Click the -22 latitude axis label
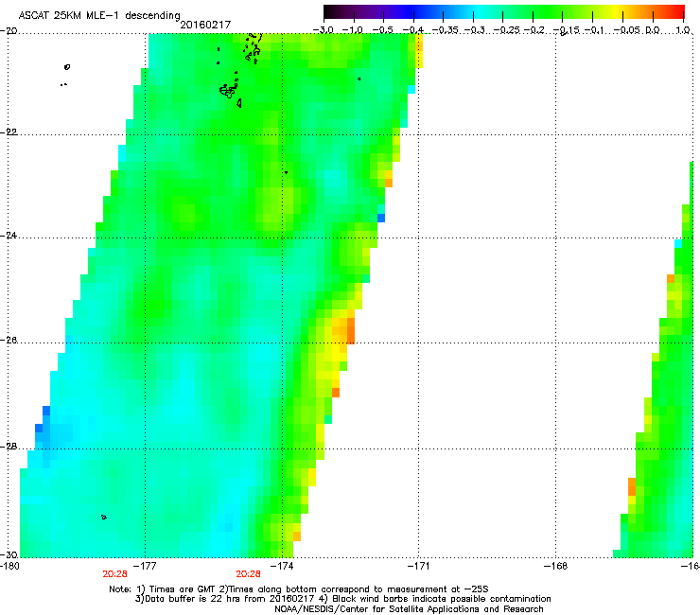 (x=9, y=132)
